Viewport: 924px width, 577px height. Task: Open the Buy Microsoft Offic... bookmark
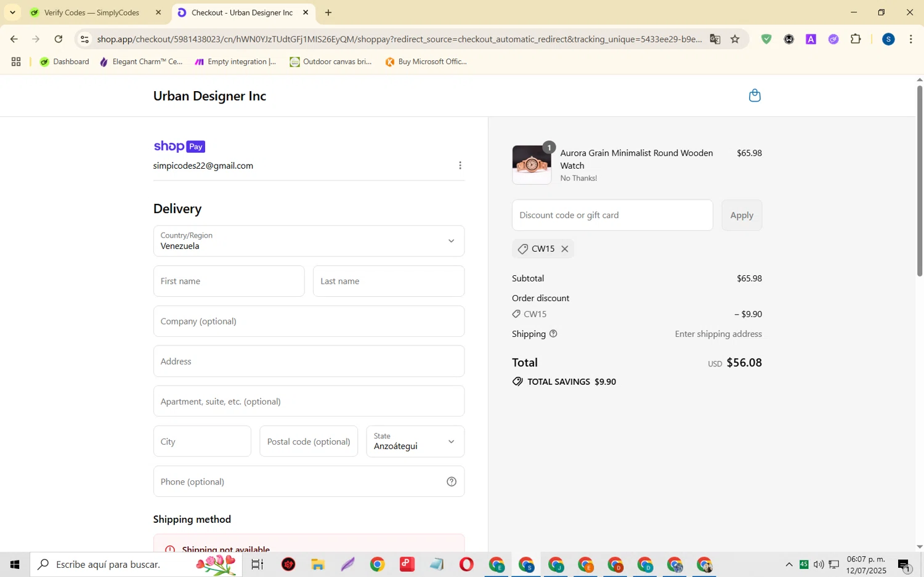[x=426, y=62]
